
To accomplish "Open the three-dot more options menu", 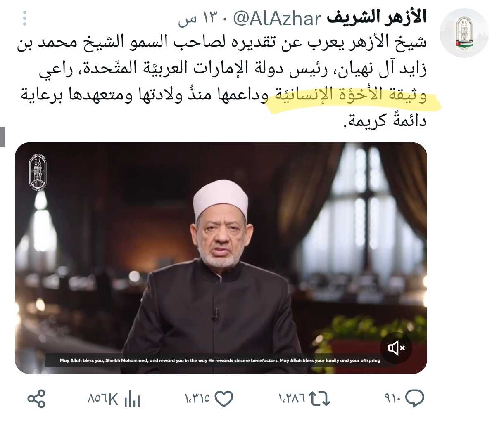I will 25,19.
